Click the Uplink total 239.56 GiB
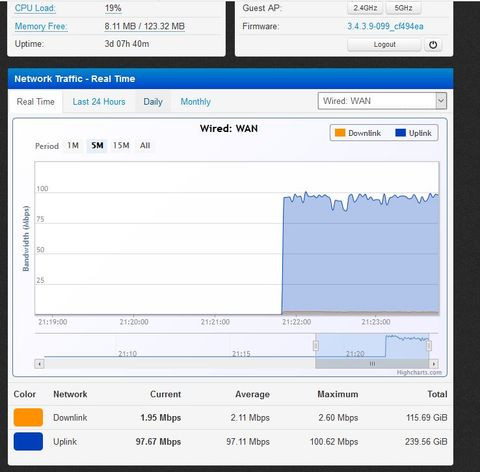The width and height of the screenshot is (480, 472). pyautogui.click(x=426, y=442)
